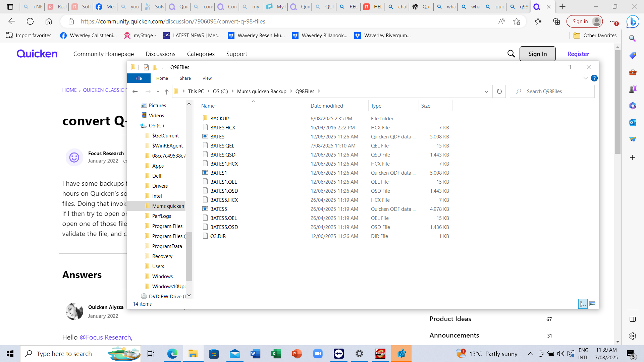
Task: Show hidden system tray icons
Action: coord(530,354)
